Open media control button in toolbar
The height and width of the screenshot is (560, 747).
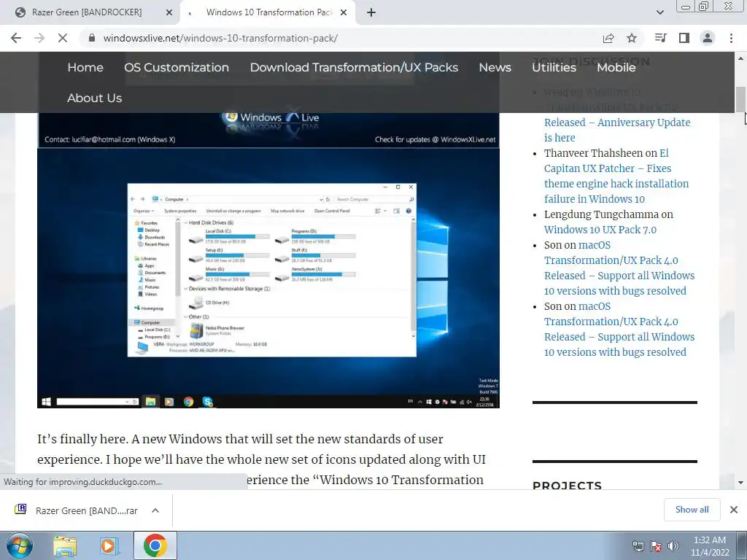(660, 38)
